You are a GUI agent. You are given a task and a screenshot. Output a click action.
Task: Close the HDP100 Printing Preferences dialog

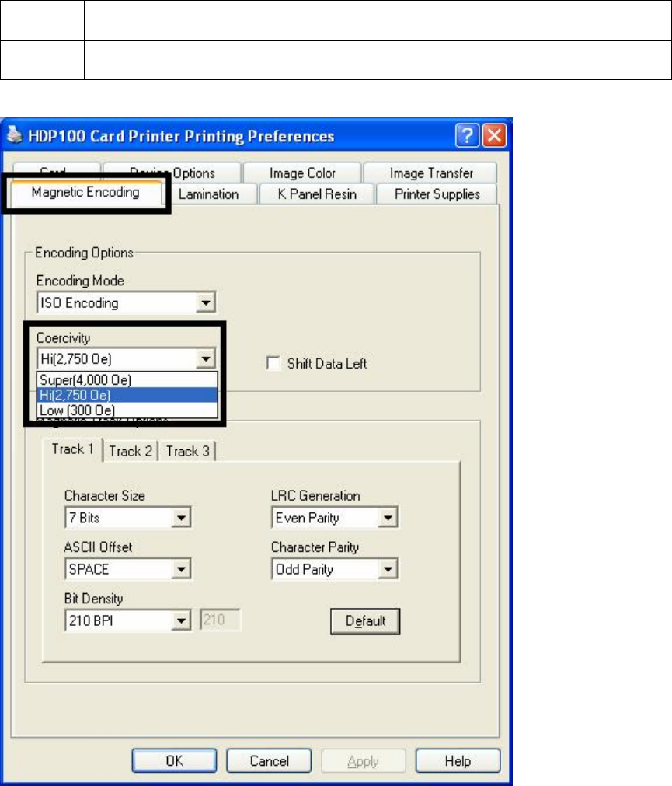pos(494,135)
